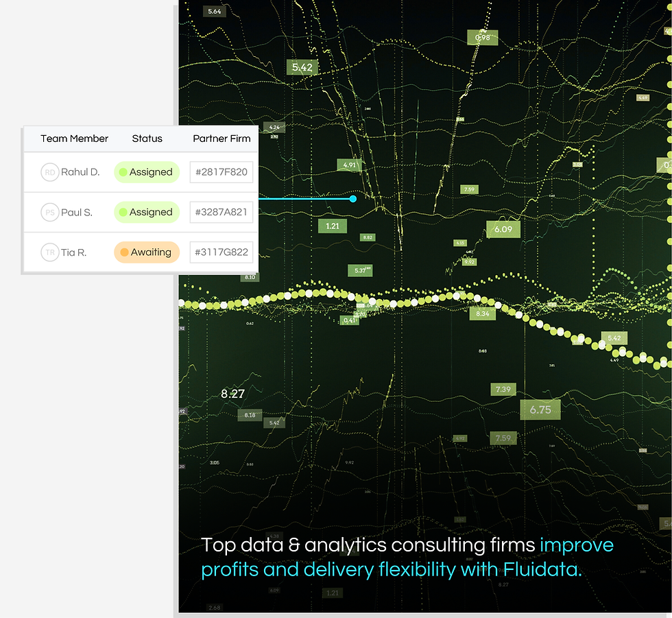Click the TR avatar icon for Tia R.
Image resolution: width=672 pixels, height=618 pixels.
pos(49,252)
